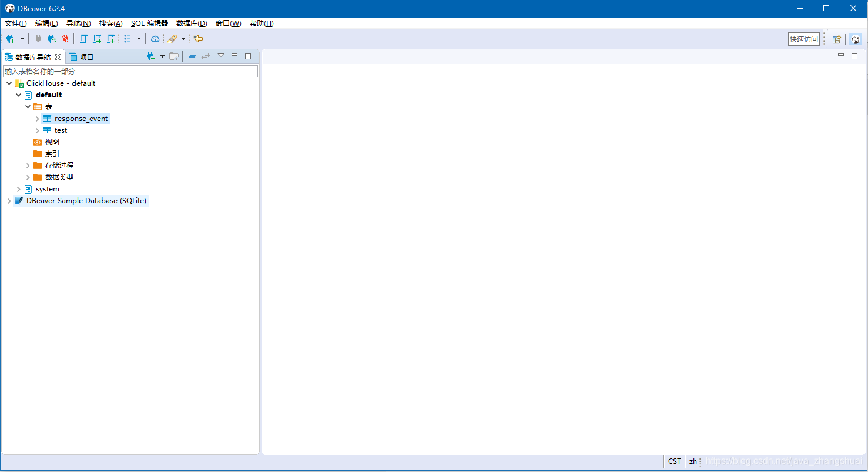Screen dimensions: 868x472
Task: Close the 数据库导航 tab with its X
Action: pyautogui.click(x=58, y=57)
